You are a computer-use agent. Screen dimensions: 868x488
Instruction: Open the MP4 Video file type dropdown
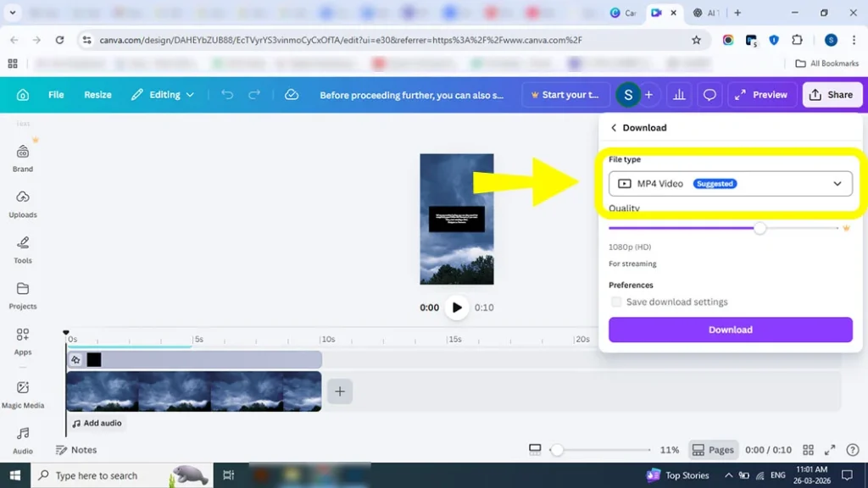[731, 183]
